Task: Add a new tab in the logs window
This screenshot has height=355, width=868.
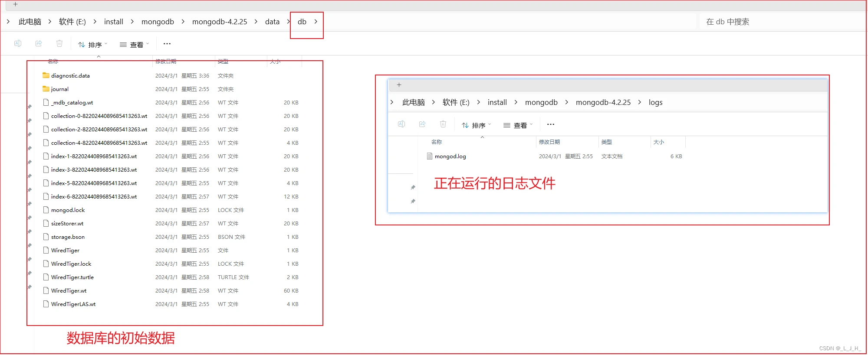Action: coord(399,85)
